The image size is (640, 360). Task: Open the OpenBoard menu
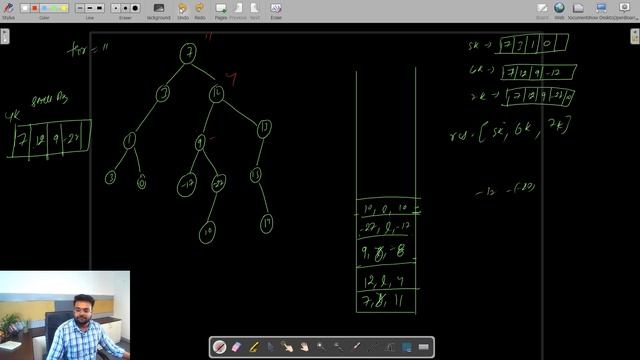pos(624,11)
